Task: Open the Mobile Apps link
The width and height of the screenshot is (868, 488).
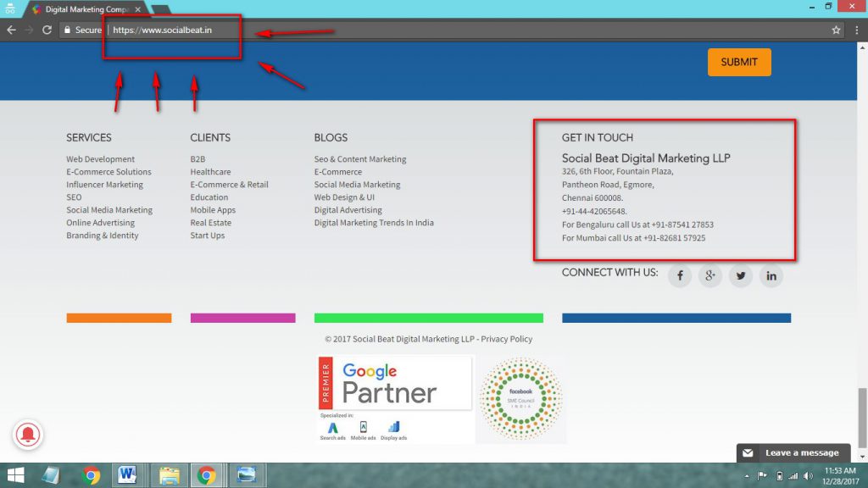Action: pyautogui.click(x=213, y=210)
